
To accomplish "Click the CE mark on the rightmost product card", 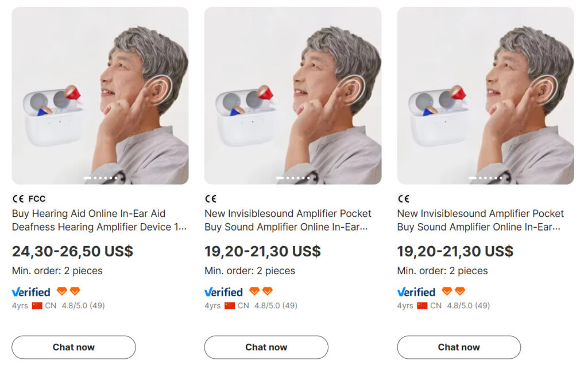I will click(x=404, y=199).
